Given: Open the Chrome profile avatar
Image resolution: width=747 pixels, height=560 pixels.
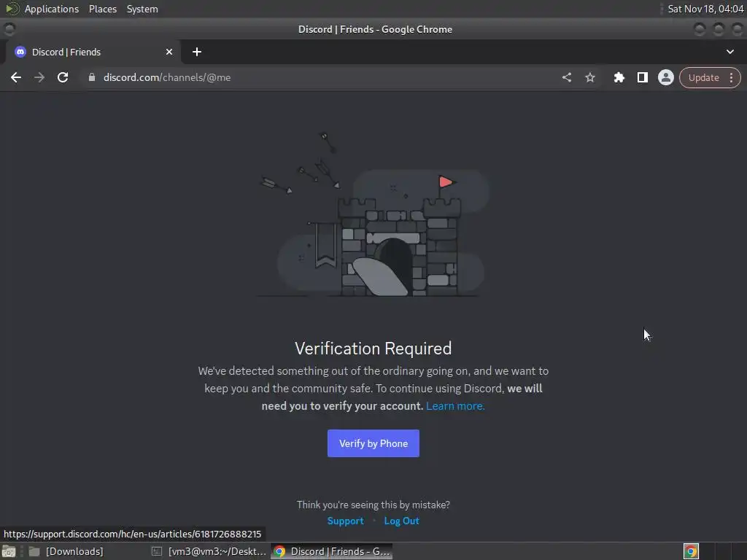Looking at the screenshot, I should coord(665,77).
